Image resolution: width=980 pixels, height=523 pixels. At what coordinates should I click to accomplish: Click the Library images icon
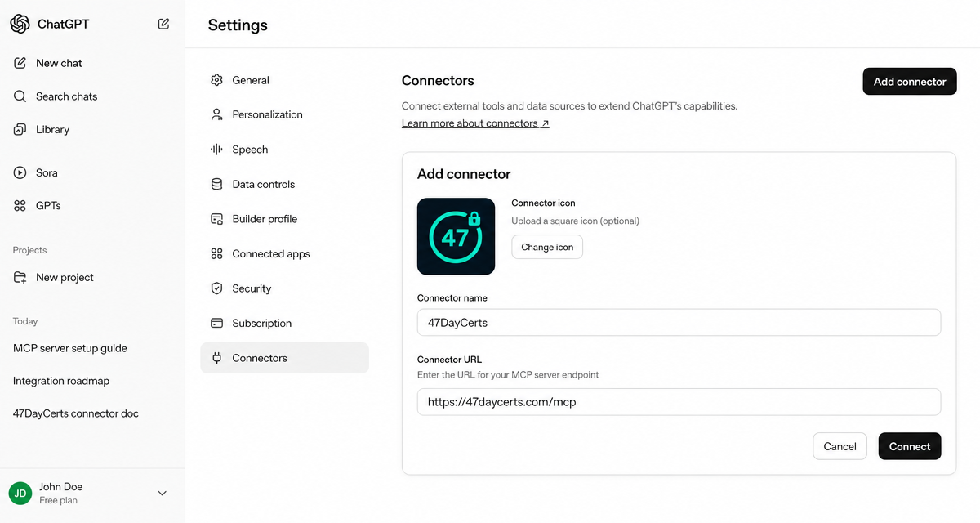20,129
